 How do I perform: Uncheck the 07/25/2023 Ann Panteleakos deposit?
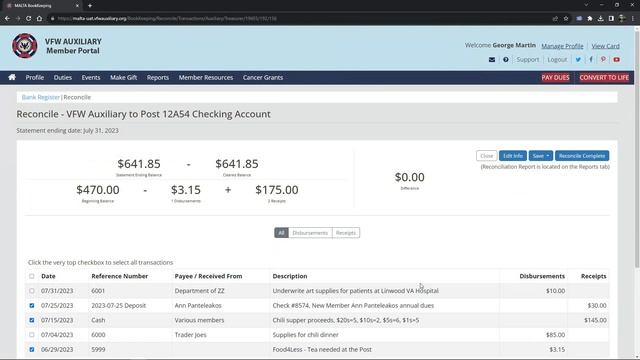point(32,306)
